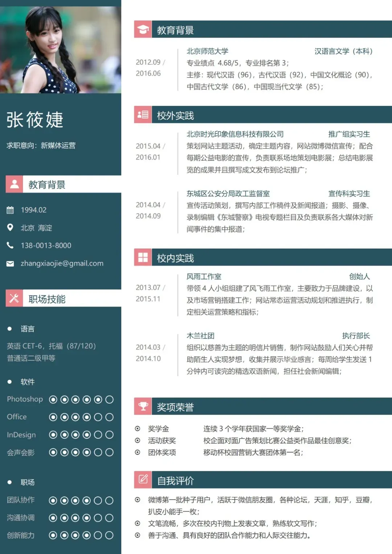Click 风雨工作室 entry title
Viewport: 392px width, 554px height.
(204, 276)
